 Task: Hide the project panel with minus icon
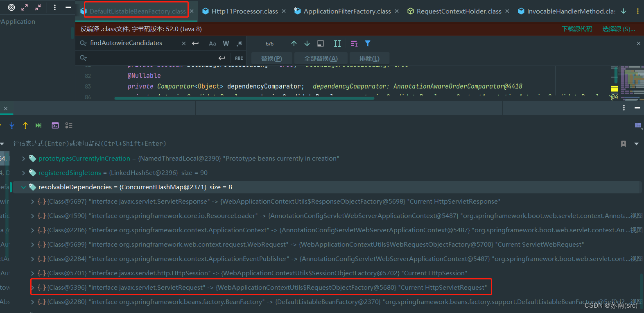68,7
